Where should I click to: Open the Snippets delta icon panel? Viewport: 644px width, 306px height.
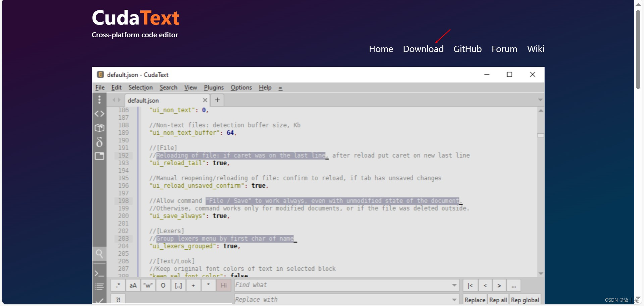tap(99, 142)
